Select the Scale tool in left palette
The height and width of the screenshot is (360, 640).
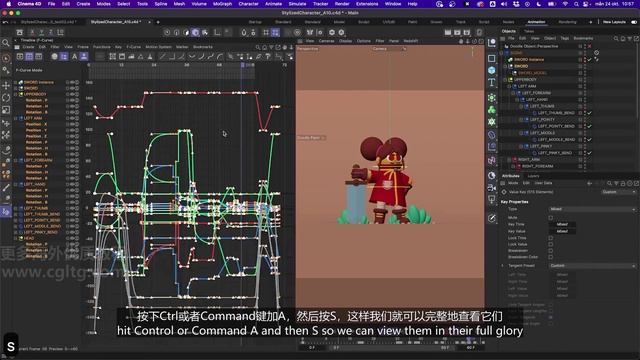pyautogui.click(x=6, y=110)
